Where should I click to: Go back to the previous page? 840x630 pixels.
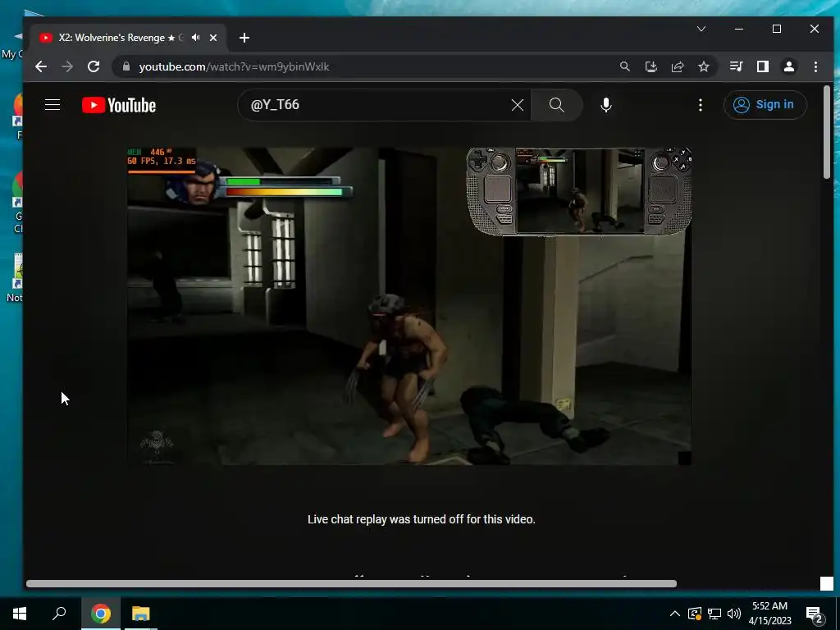point(41,66)
